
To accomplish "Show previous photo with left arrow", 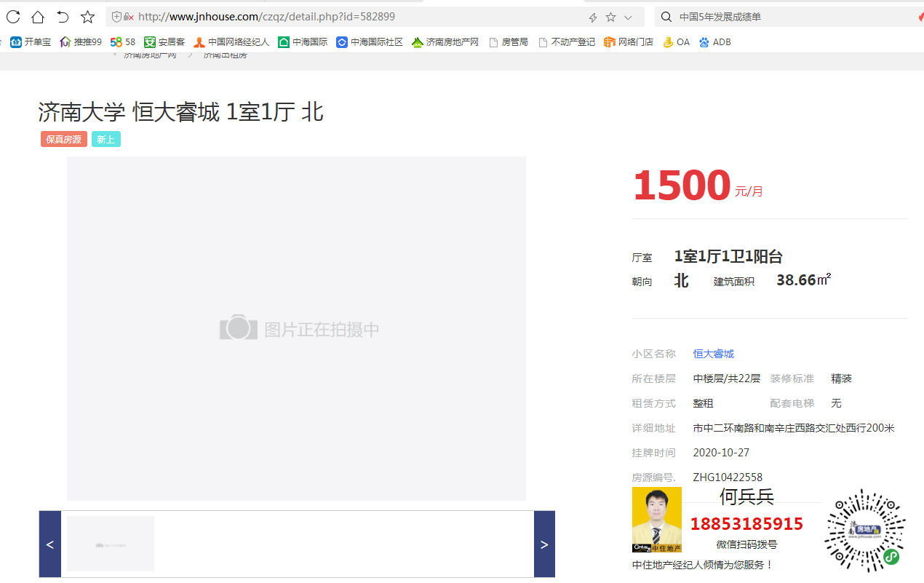I will (x=49, y=544).
